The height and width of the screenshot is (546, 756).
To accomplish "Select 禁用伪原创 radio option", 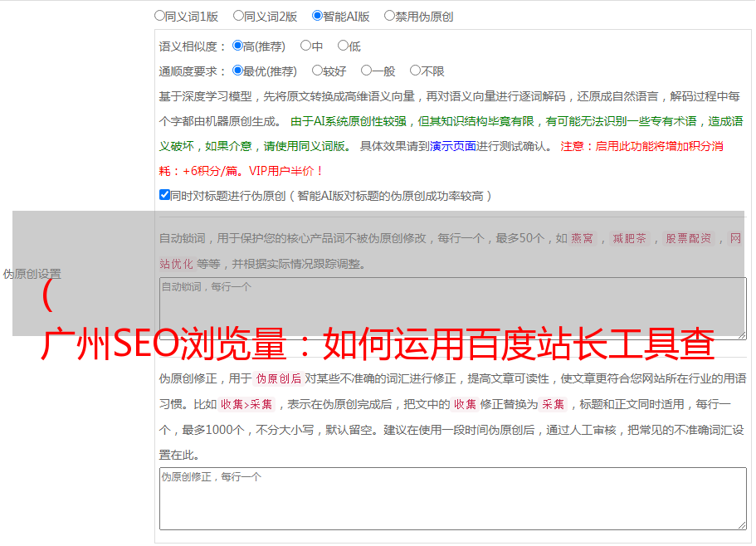I will coord(389,16).
